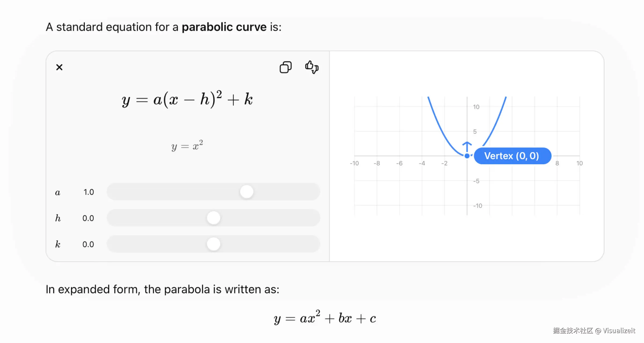Click the bold parabolic curve text
Viewport: 644px width, 343px height.
(x=224, y=27)
